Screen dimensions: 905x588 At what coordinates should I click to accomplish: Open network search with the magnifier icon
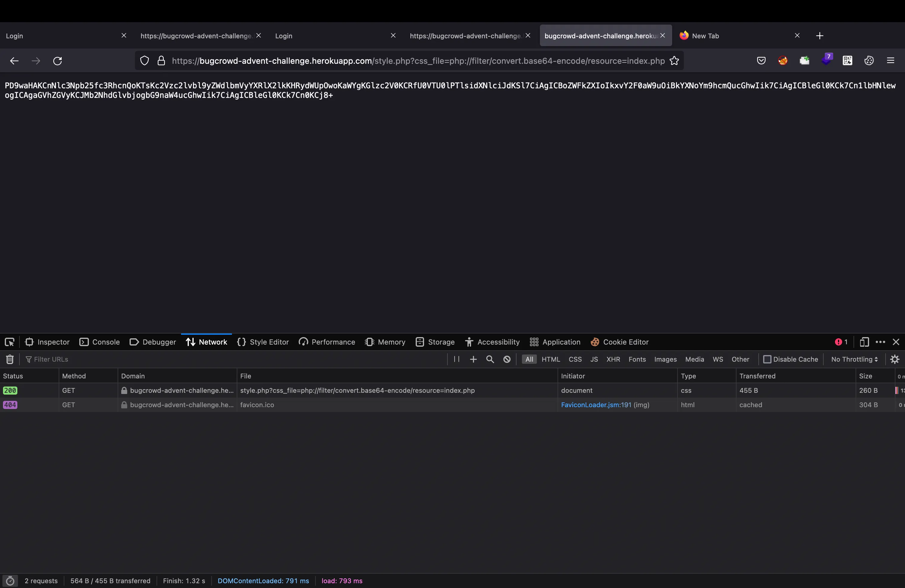pos(490,360)
